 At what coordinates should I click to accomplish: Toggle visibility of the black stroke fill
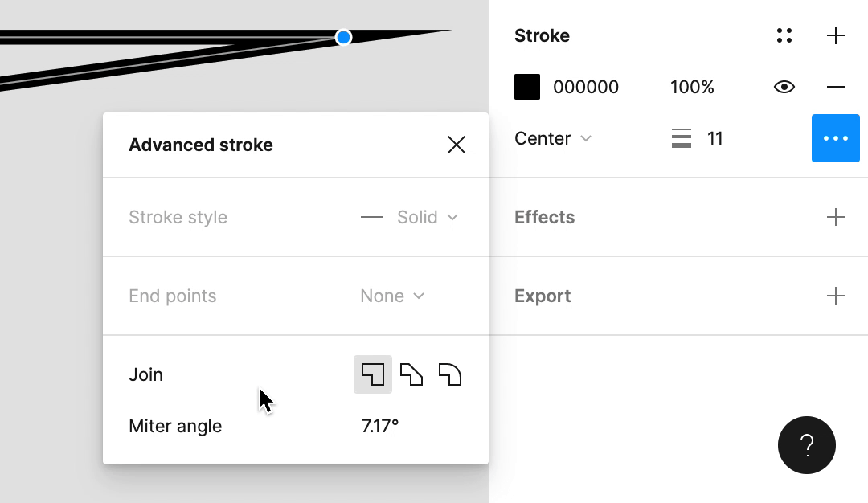click(784, 87)
